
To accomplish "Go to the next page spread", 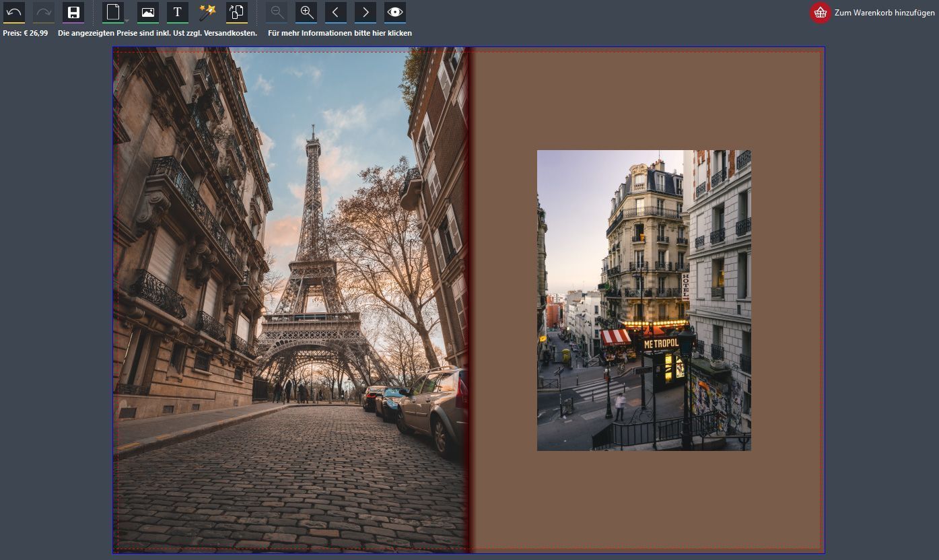I will tap(366, 12).
